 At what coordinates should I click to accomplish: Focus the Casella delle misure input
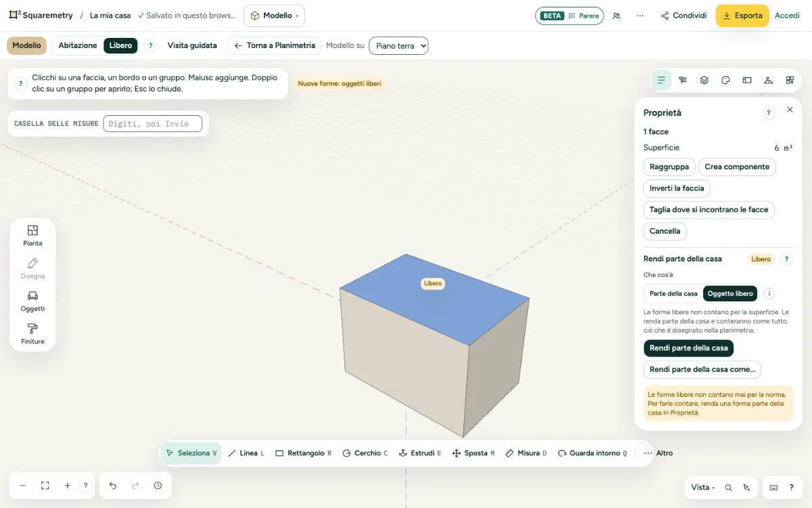152,123
